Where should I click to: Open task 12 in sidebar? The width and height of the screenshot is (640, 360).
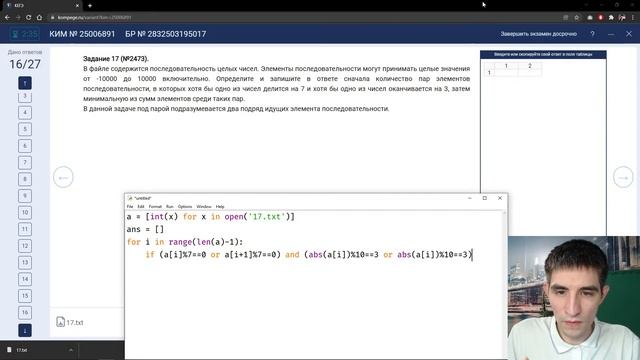(x=25, y=246)
